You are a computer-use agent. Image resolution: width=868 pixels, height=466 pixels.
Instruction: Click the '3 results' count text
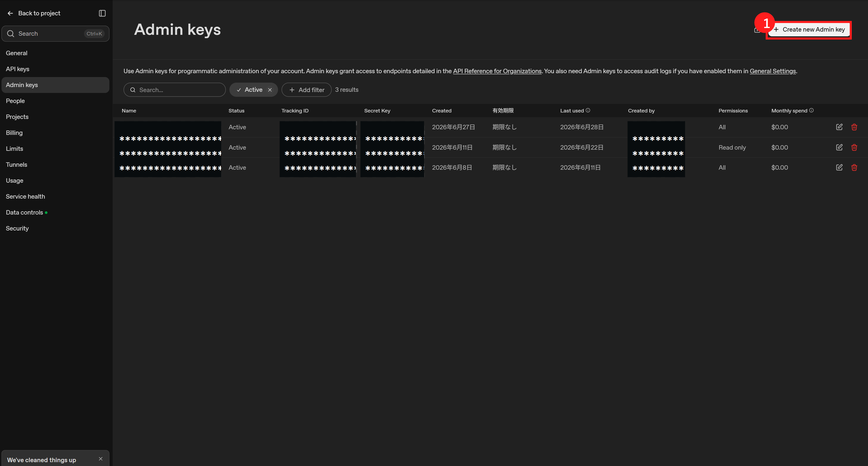coord(347,90)
